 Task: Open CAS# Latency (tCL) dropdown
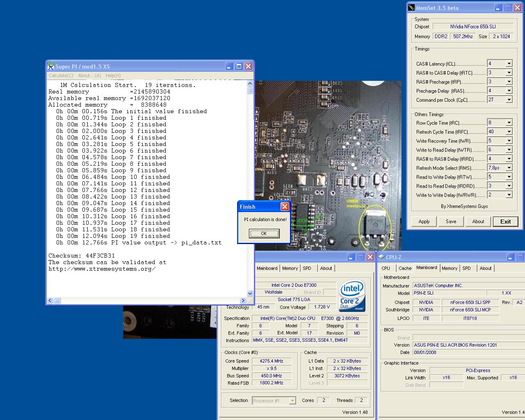point(509,64)
